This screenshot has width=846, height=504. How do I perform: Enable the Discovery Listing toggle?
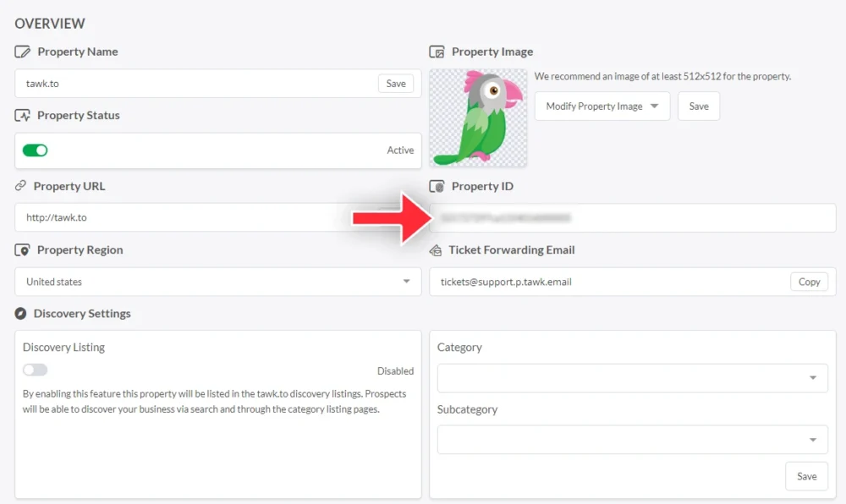pyautogui.click(x=36, y=370)
